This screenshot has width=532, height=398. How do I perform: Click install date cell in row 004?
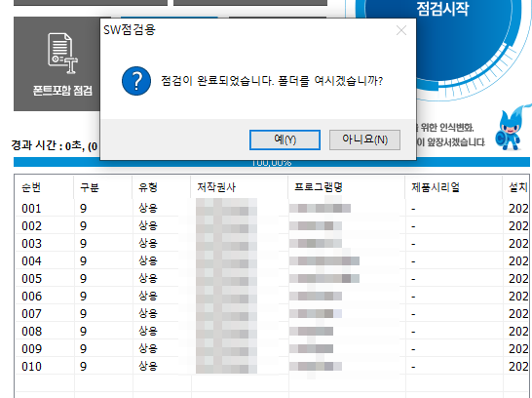pos(518,261)
